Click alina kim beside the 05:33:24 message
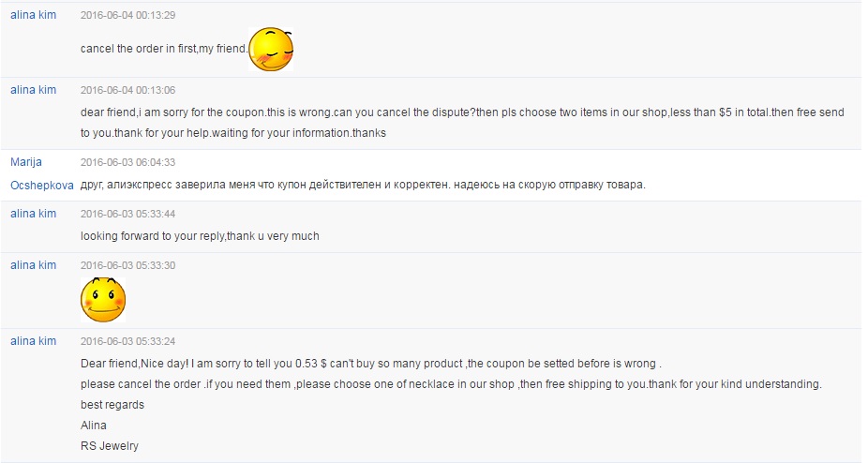This screenshot has width=868, height=463. pyautogui.click(x=33, y=340)
